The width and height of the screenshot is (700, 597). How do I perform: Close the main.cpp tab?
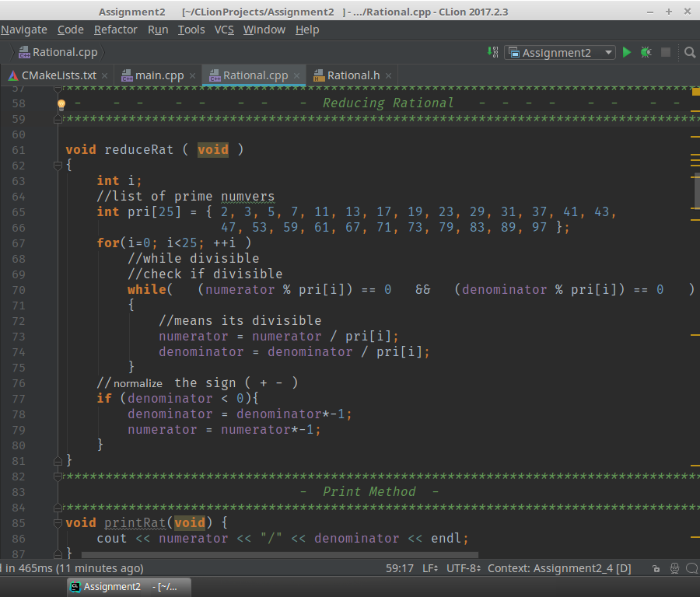coord(192,76)
